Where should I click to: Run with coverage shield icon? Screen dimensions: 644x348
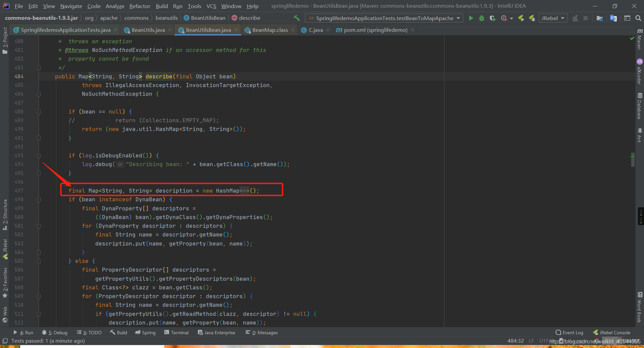click(x=492, y=18)
